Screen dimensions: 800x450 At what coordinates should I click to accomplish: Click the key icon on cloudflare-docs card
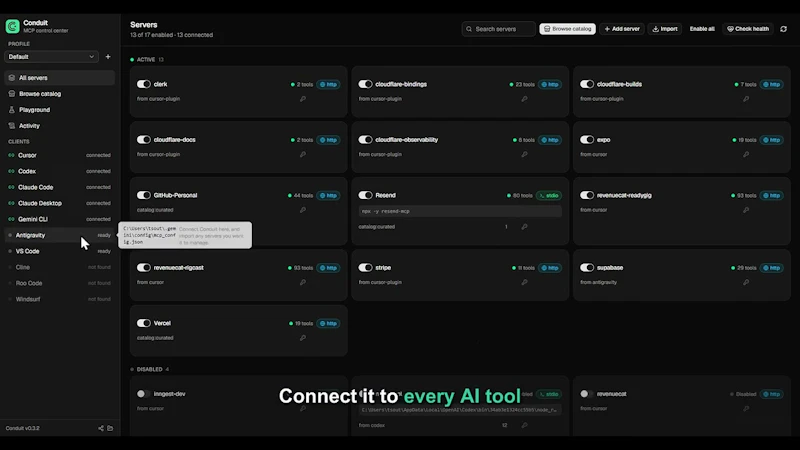[x=303, y=155]
